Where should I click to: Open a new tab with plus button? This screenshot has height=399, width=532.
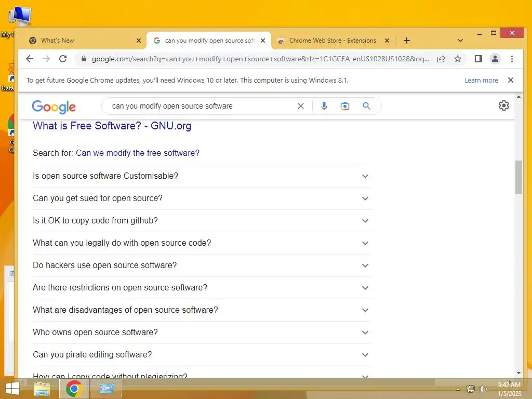tap(407, 41)
